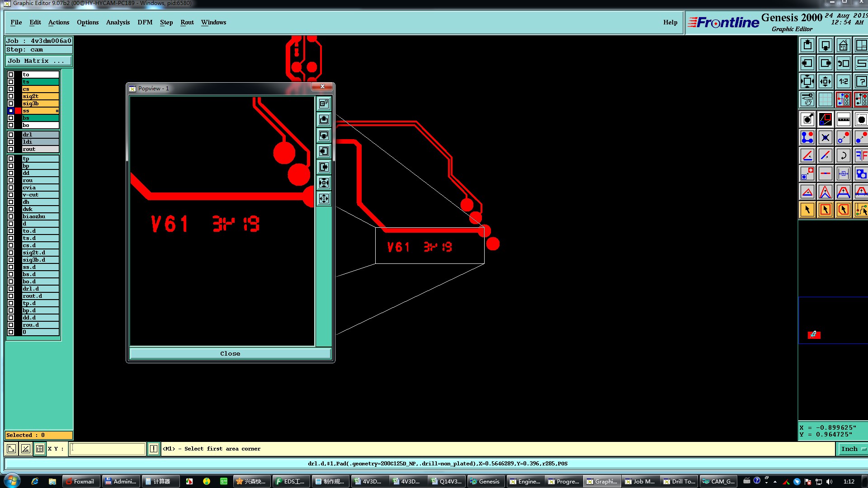Image resolution: width=868 pixels, height=488 pixels.
Task: Open the File menu
Action: pos(16,22)
